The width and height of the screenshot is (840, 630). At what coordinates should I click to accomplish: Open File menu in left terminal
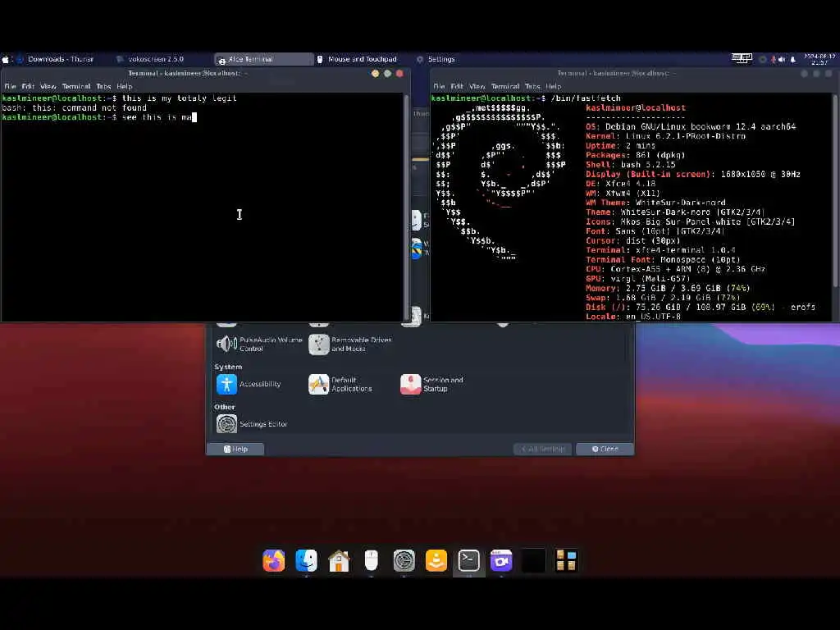pyautogui.click(x=10, y=86)
